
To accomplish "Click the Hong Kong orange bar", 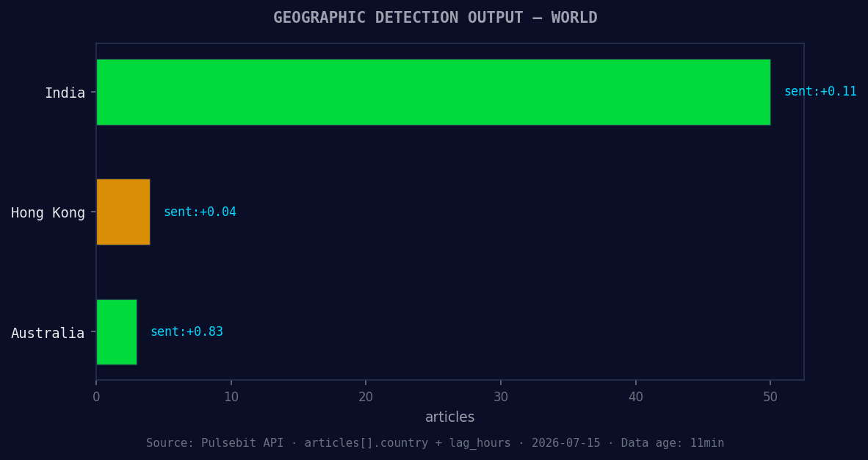I will 123,212.
